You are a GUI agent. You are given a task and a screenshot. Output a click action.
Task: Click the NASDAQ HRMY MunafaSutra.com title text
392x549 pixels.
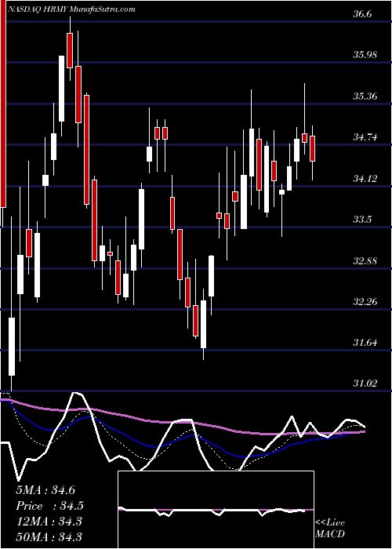click(x=71, y=9)
